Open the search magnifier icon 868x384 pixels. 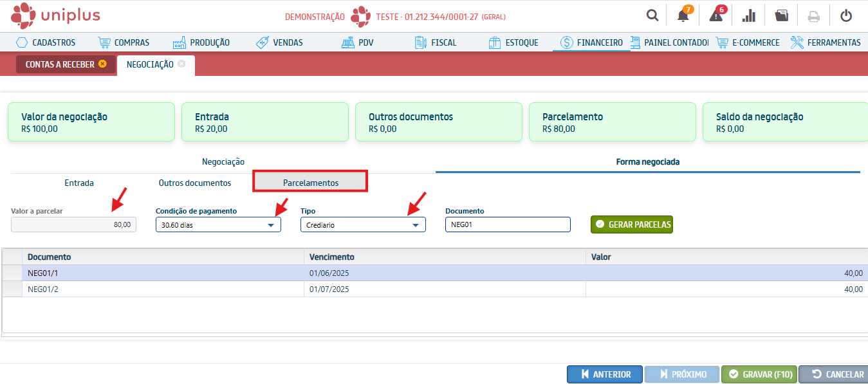652,15
